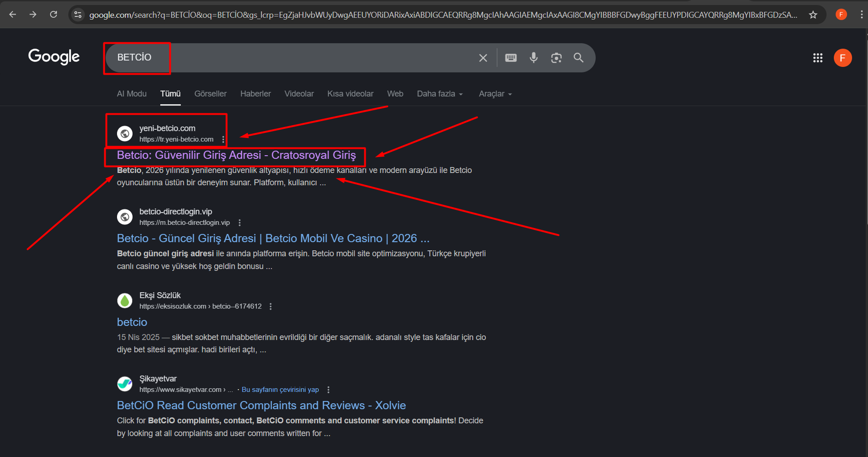Open site information icon in address bar
The width and height of the screenshot is (868, 457).
(x=78, y=15)
